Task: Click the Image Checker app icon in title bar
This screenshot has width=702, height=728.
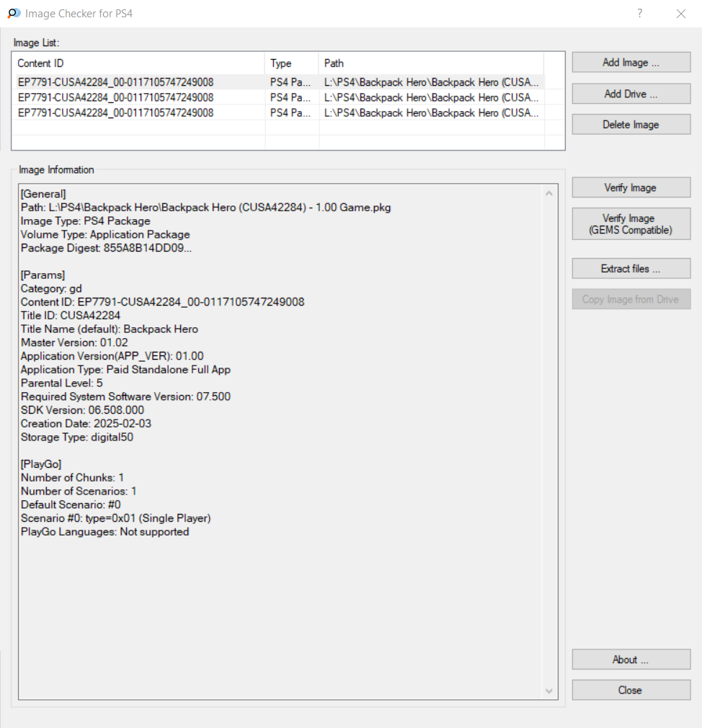Action: click(14, 14)
